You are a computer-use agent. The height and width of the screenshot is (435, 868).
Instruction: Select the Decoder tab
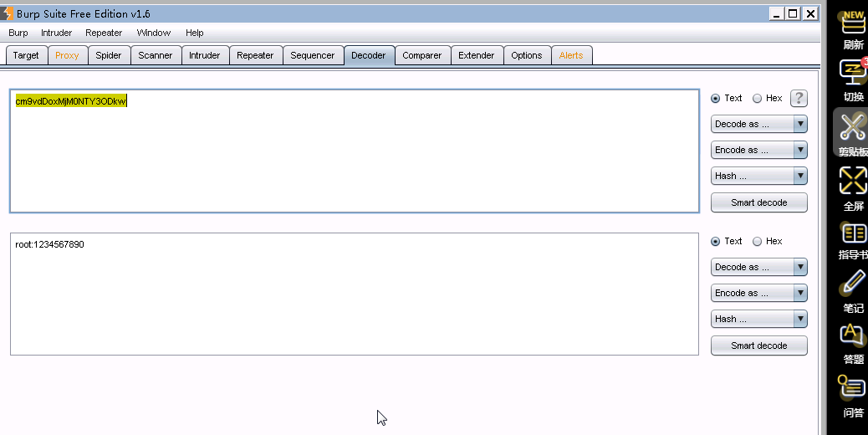369,55
